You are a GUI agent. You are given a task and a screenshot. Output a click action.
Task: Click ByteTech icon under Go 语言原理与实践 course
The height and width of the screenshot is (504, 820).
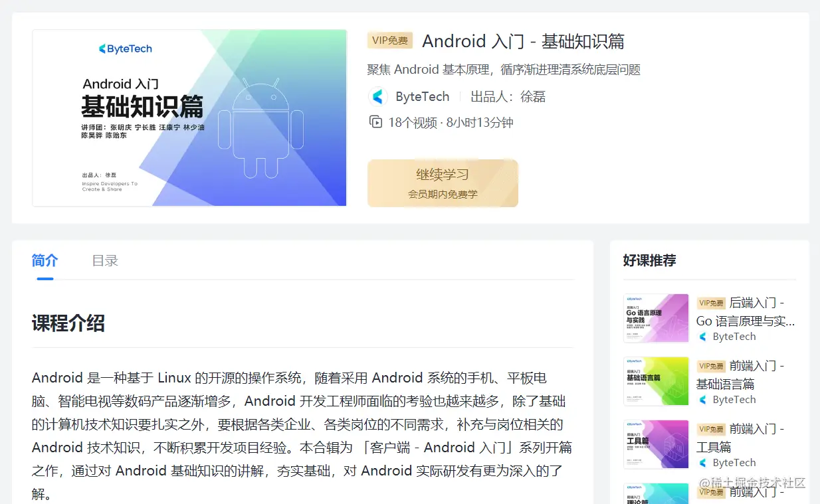click(x=702, y=337)
